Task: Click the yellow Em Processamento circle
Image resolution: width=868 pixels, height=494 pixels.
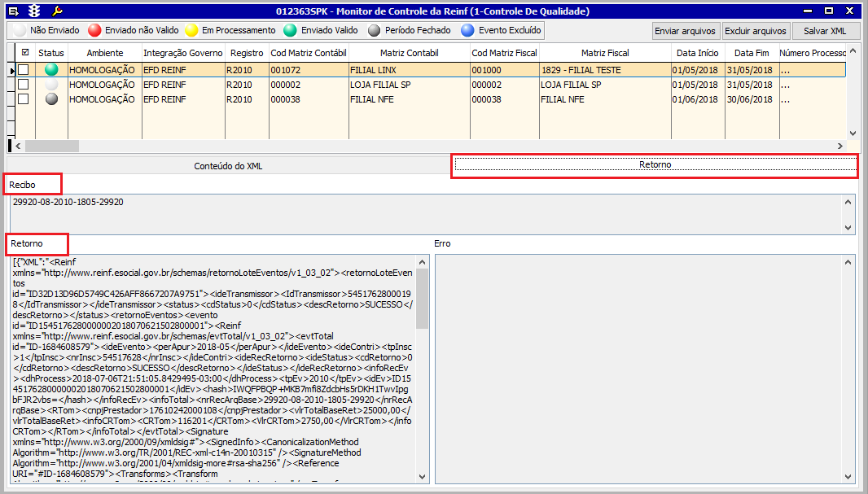Action: click(191, 30)
